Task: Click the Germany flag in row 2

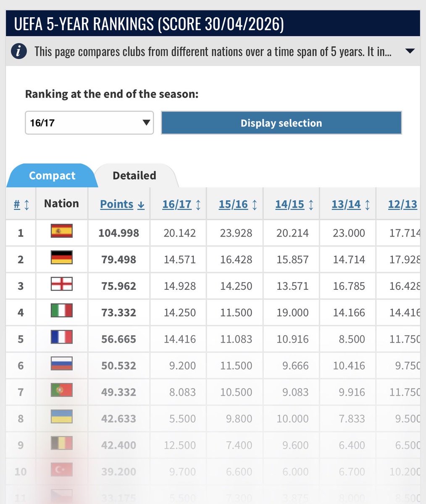Action: pyautogui.click(x=62, y=257)
